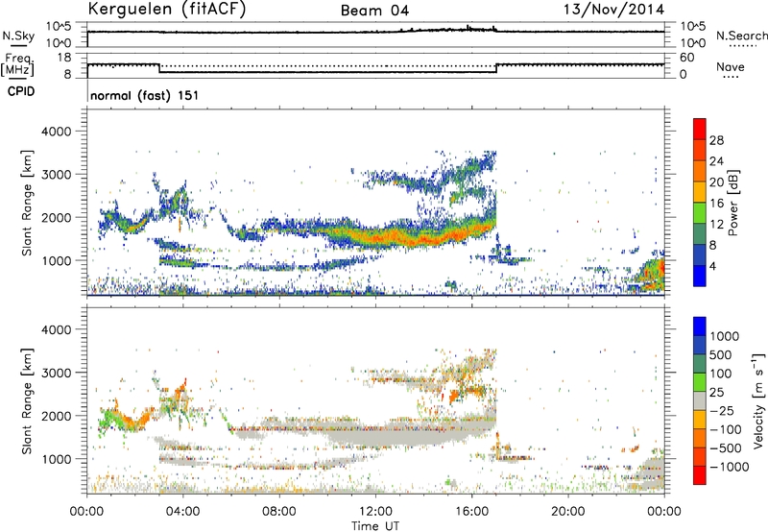Click the 'Freq. [MHz]' axis label

coord(17,65)
